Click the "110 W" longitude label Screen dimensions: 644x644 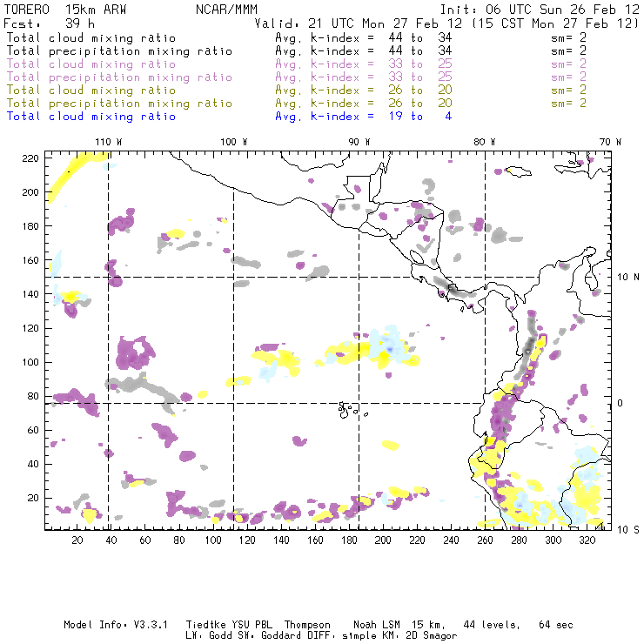109,142
